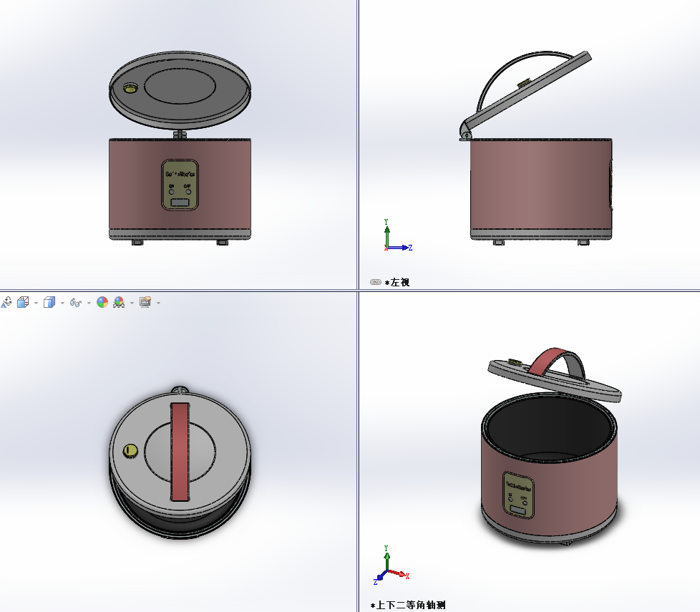Expand the View Orientation dropdown arrow

tap(37, 303)
